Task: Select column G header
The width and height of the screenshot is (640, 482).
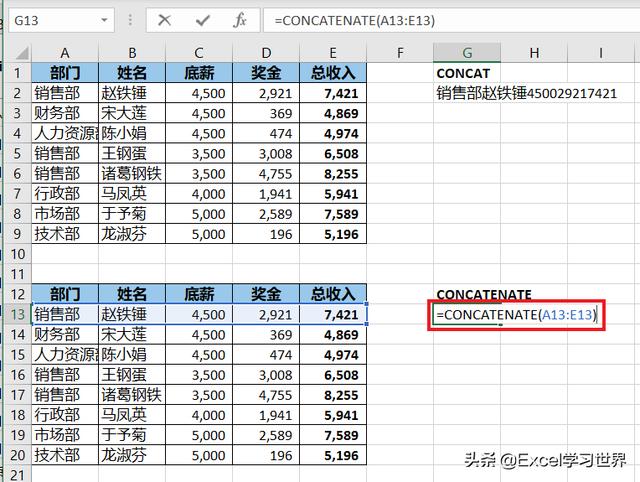Action: pyautogui.click(x=467, y=53)
